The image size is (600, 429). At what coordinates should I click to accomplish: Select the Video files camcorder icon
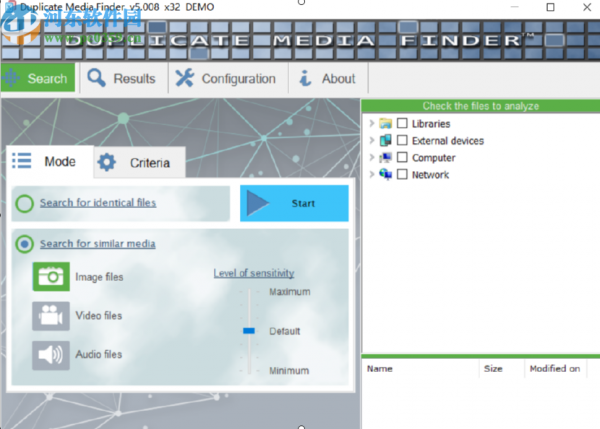[x=51, y=316]
